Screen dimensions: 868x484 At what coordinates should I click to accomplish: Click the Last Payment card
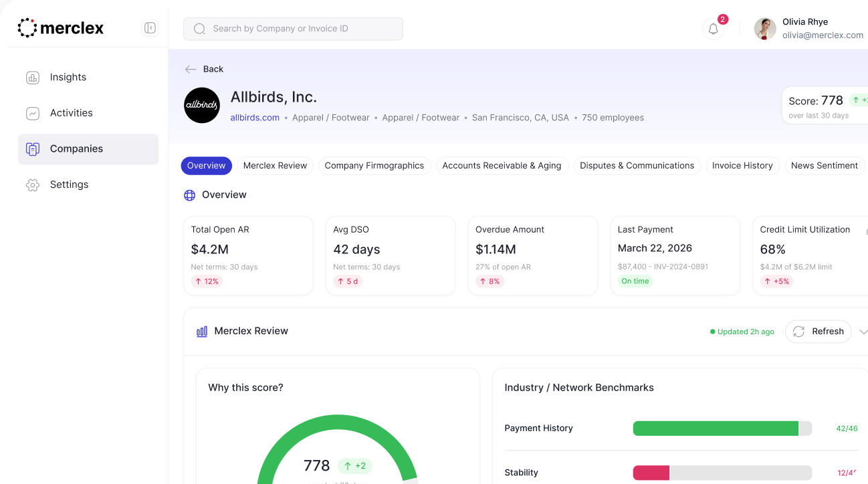(x=675, y=255)
